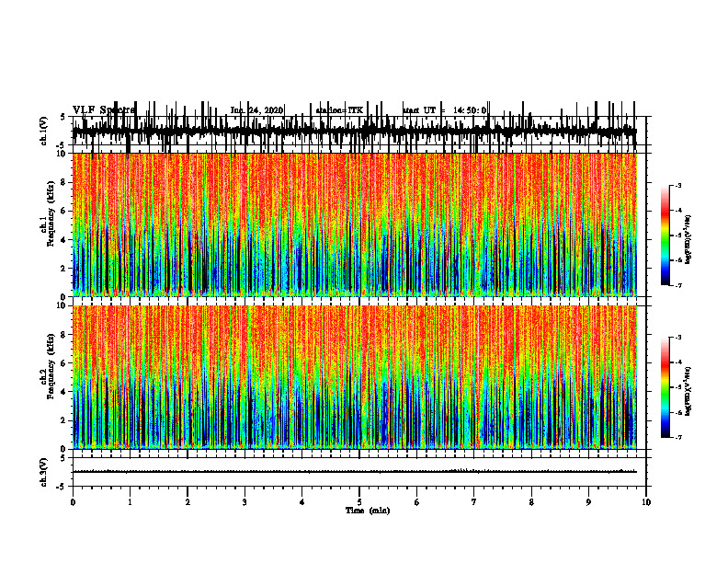
Task: Click the 'ch.2 Frequency (kHz)' axis label
Action: pos(48,366)
